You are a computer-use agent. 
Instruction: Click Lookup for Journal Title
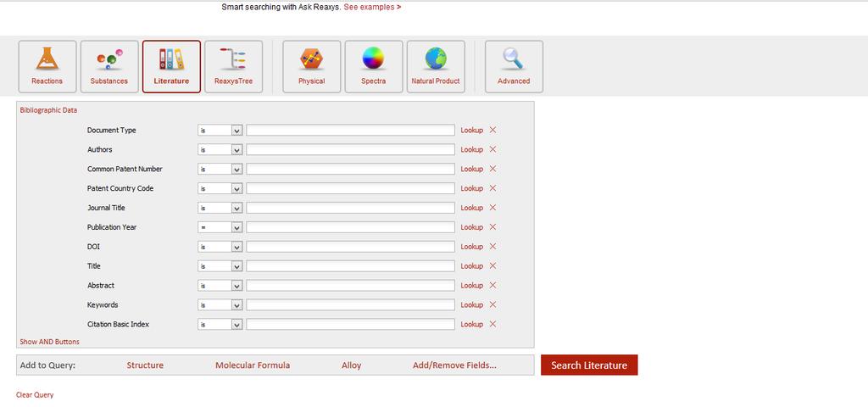(x=471, y=208)
